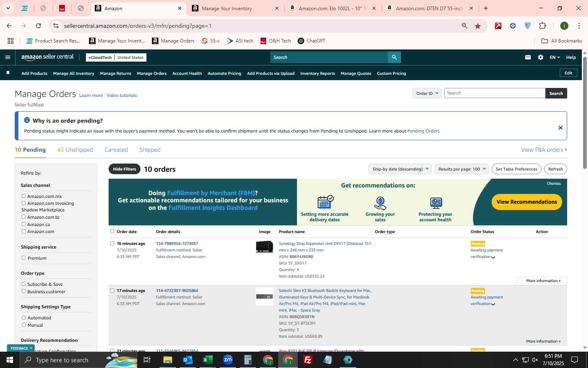Open the messages envelope icon
Screen dimensions: 588x368
tap(528, 57)
